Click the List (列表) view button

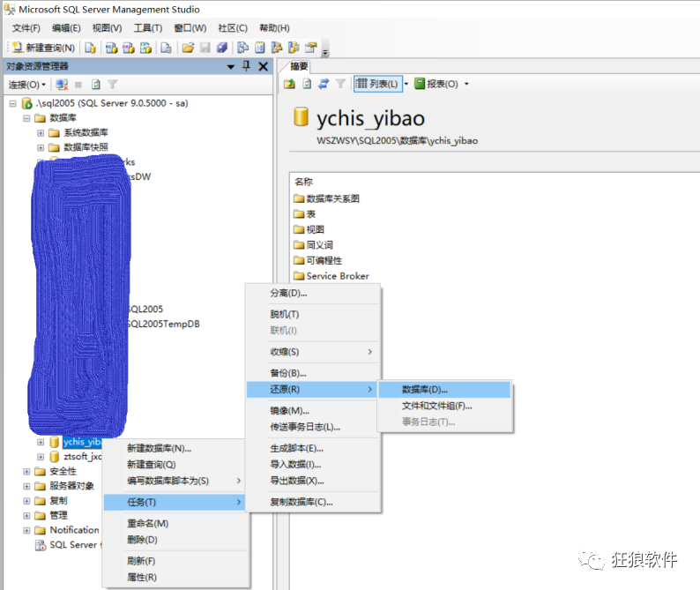(x=377, y=84)
